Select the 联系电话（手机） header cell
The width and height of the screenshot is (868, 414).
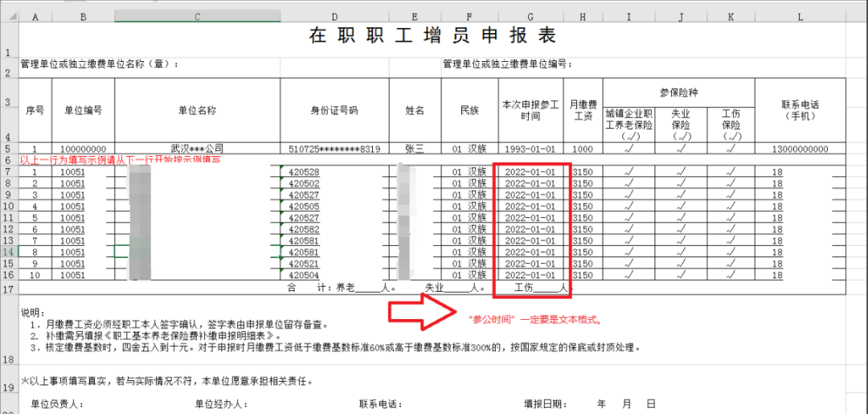coord(800,110)
